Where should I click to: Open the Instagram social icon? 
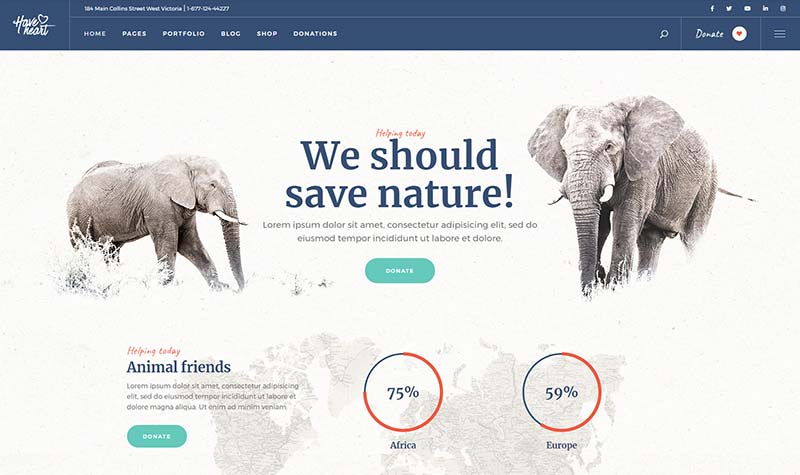783,9
